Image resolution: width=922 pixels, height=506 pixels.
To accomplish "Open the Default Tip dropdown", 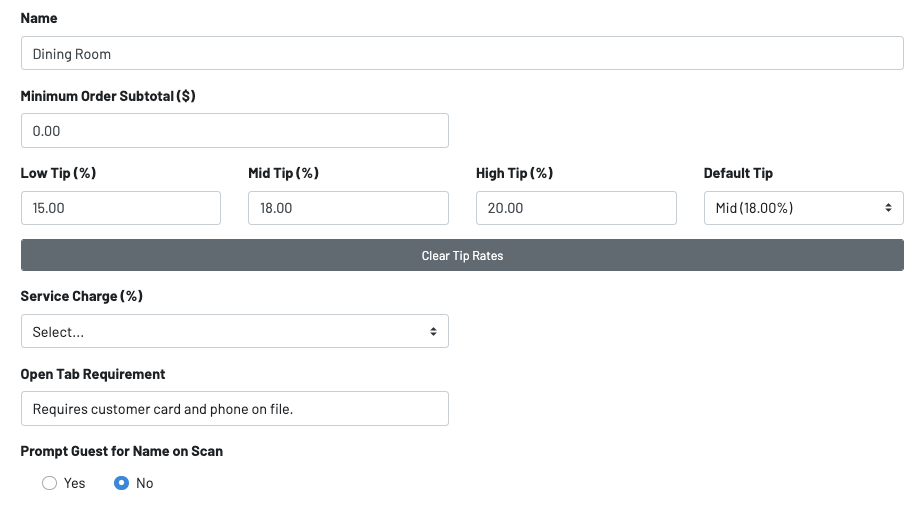I will pos(803,208).
